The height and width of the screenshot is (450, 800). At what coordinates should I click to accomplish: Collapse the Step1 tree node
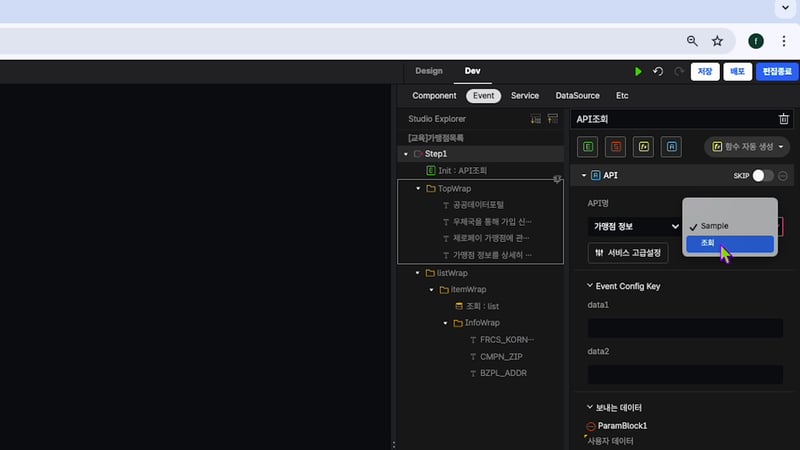click(x=406, y=154)
